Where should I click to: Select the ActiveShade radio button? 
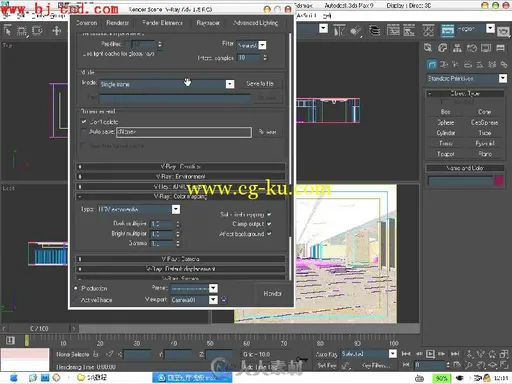[76, 300]
